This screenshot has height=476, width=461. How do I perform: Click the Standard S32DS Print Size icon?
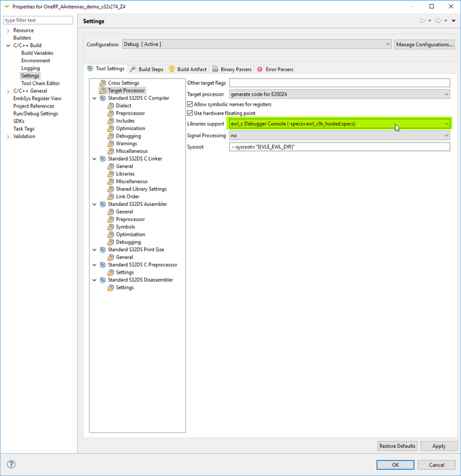tap(103, 250)
